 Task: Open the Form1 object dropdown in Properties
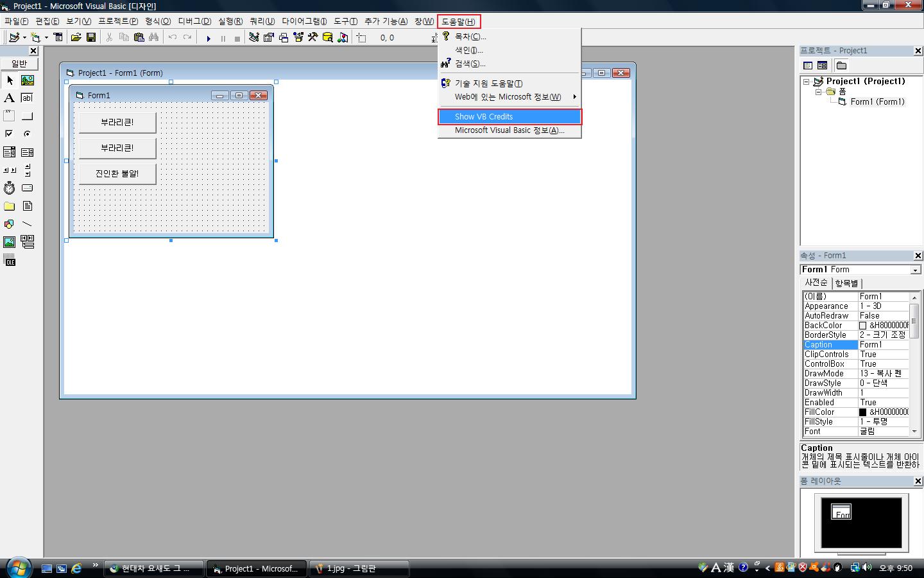[915, 270]
